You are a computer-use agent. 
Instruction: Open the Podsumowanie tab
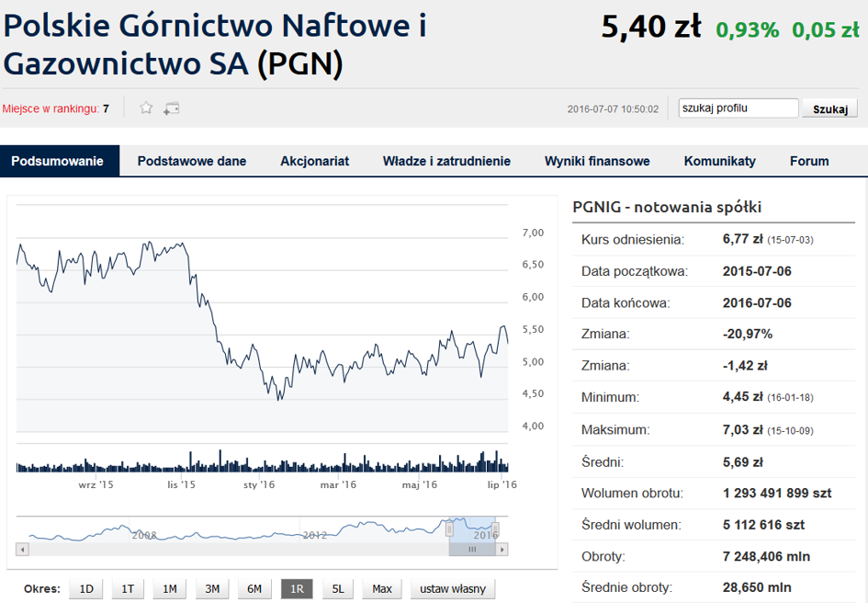[x=58, y=161]
